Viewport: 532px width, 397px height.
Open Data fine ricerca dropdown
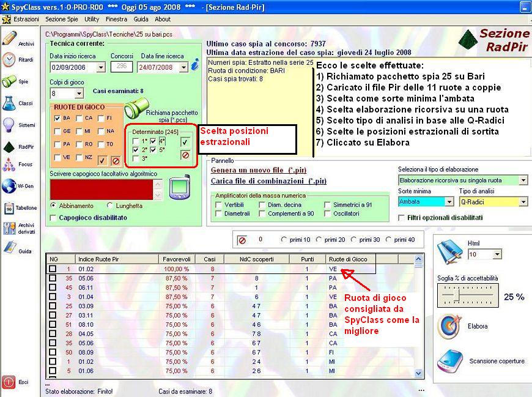coord(183,67)
